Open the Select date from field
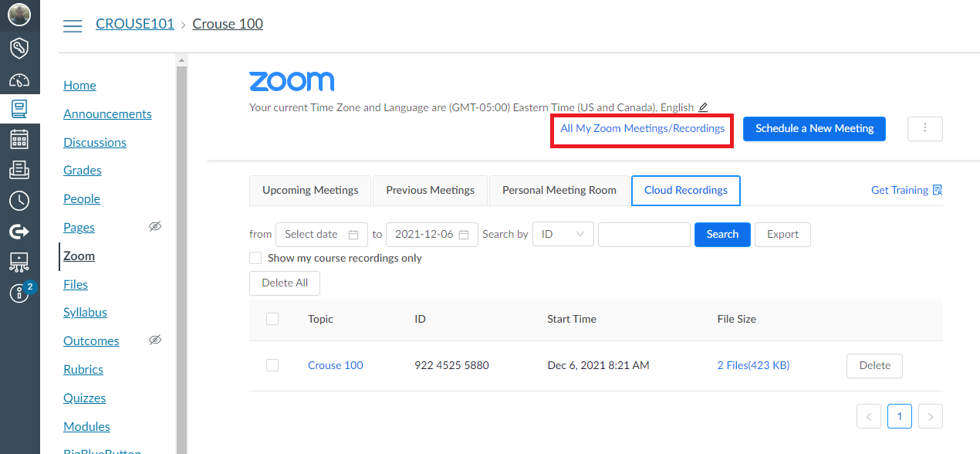980x454 pixels. pyautogui.click(x=322, y=234)
